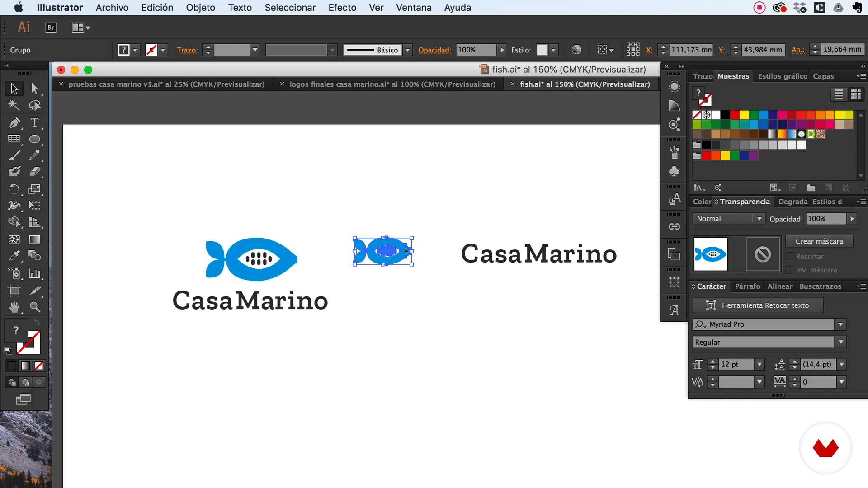The width and height of the screenshot is (868, 488).
Task: Set fill mode to Gradient
Action: coord(25,366)
